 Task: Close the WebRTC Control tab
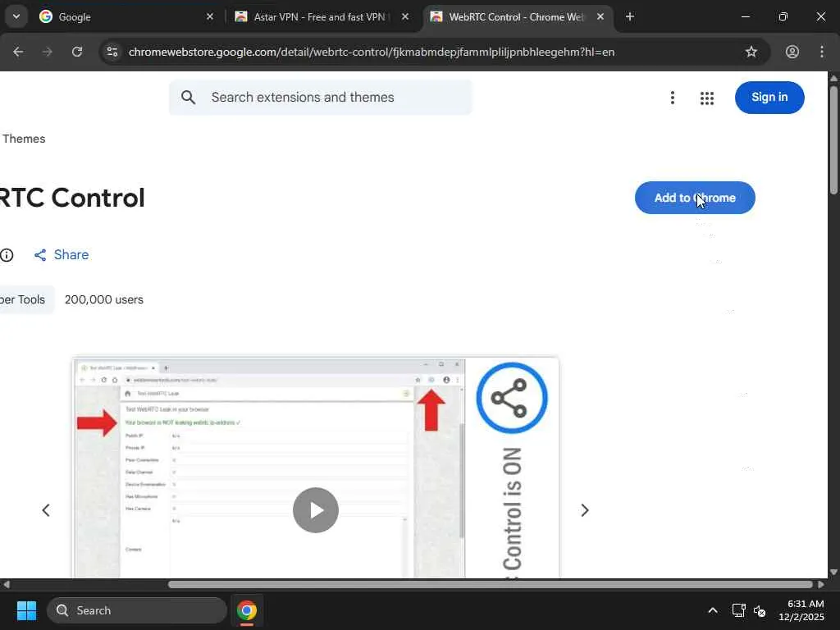pos(600,17)
